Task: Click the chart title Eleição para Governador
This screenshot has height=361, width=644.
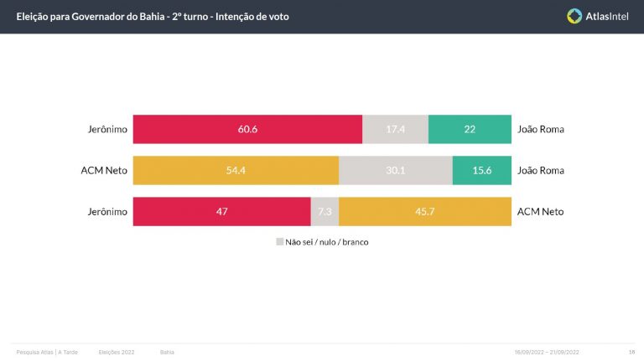Action: click(x=153, y=17)
